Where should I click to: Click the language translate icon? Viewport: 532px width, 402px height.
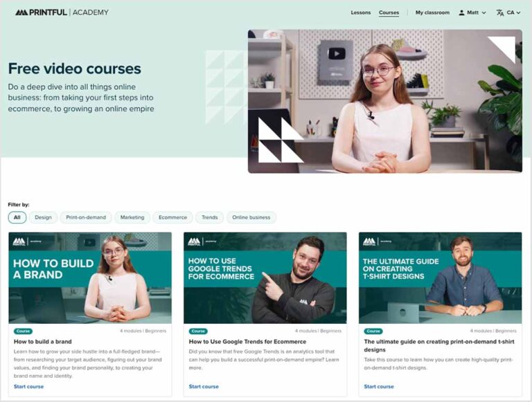pos(499,12)
